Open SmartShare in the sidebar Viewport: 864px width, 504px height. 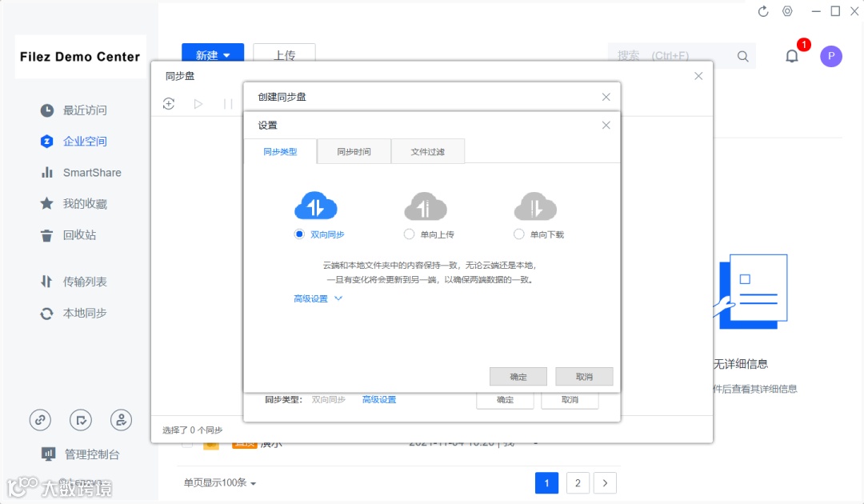pyautogui.click(x=81, y=173)
